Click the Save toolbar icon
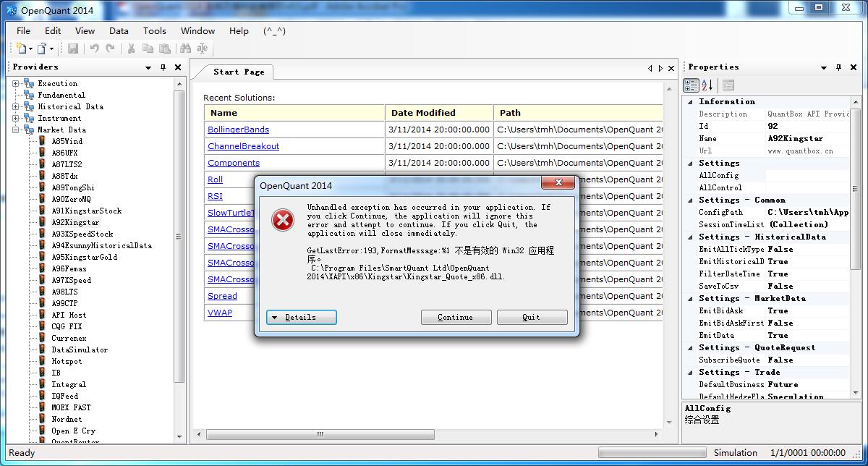This screenshot has width=868, height=466. [x=73, y=48]
